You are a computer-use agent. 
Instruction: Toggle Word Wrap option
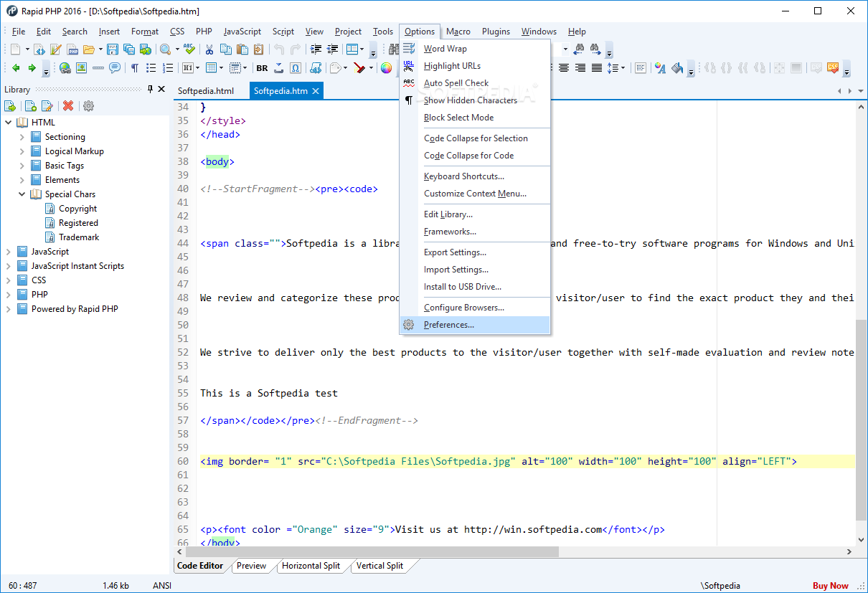pyautogui.click(x=475, y=49)
